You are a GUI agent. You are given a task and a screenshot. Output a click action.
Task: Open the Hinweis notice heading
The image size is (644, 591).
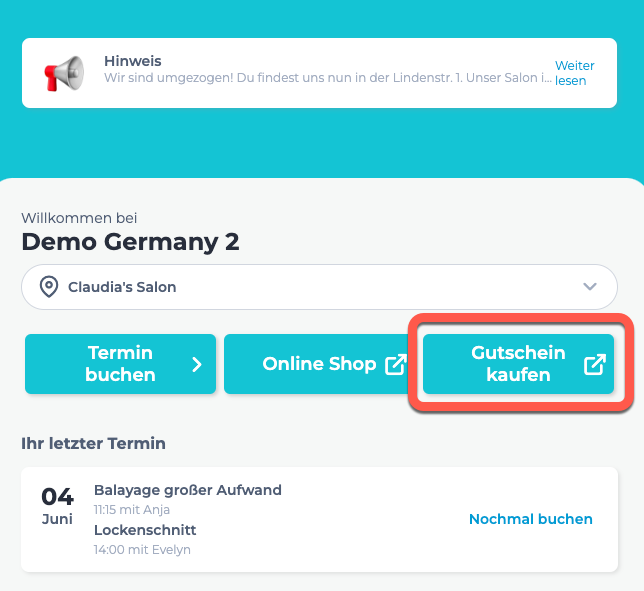pyautogui.click(x=133, y=61)
